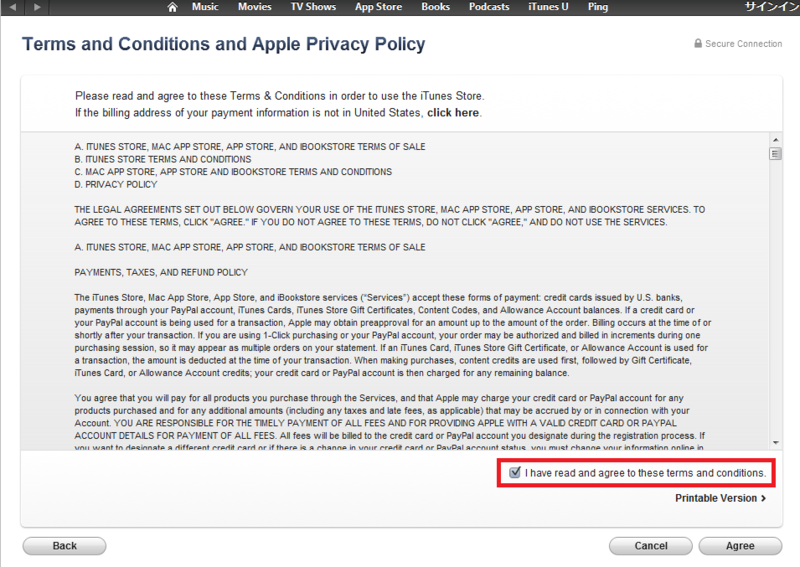Go forward with the right arrow icon
The height and width of the screenshot is (567, 800).
click(37, 7)
